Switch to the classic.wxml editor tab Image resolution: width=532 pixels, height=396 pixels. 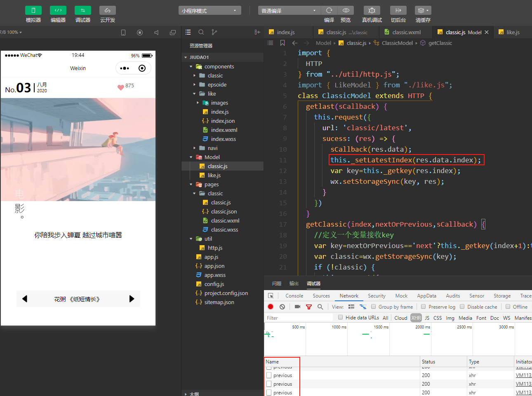point(406,32)
